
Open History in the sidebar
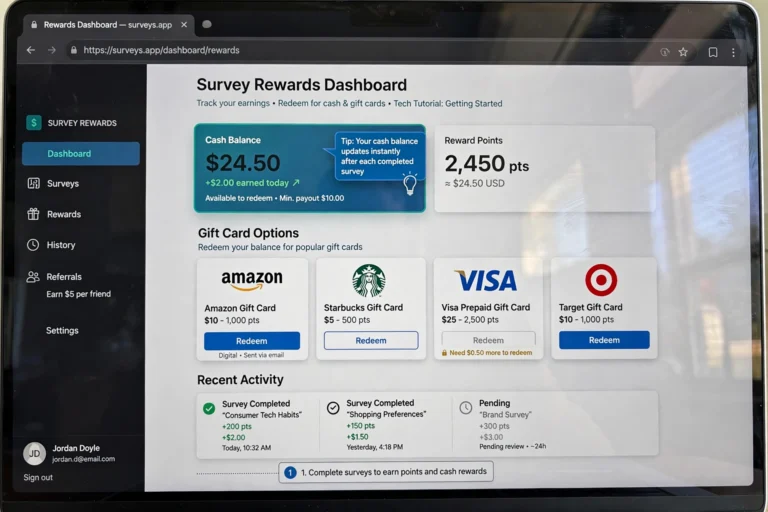(x=61, y=245)
